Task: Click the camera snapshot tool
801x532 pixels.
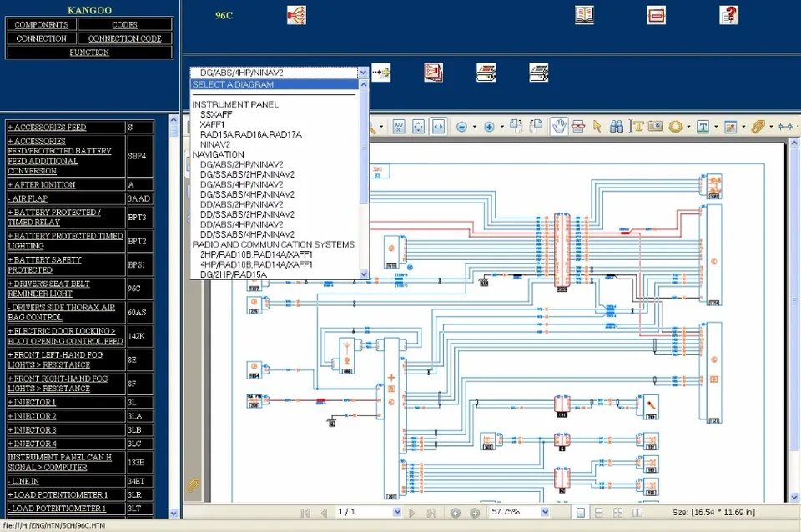Action: pyautogui.click(x=656, y=126)
